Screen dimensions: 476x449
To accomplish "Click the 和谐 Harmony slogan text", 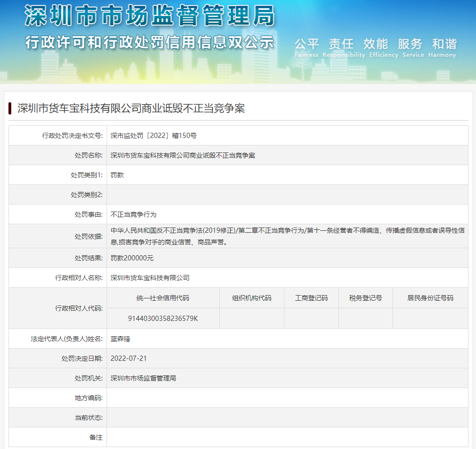I will pyautogui.click(x=444, y=48).
